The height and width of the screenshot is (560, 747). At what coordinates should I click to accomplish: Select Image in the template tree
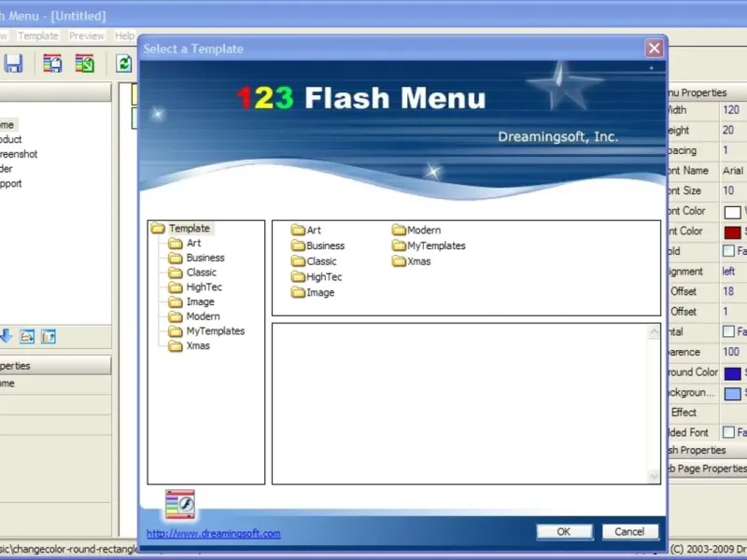pos(200,301)
